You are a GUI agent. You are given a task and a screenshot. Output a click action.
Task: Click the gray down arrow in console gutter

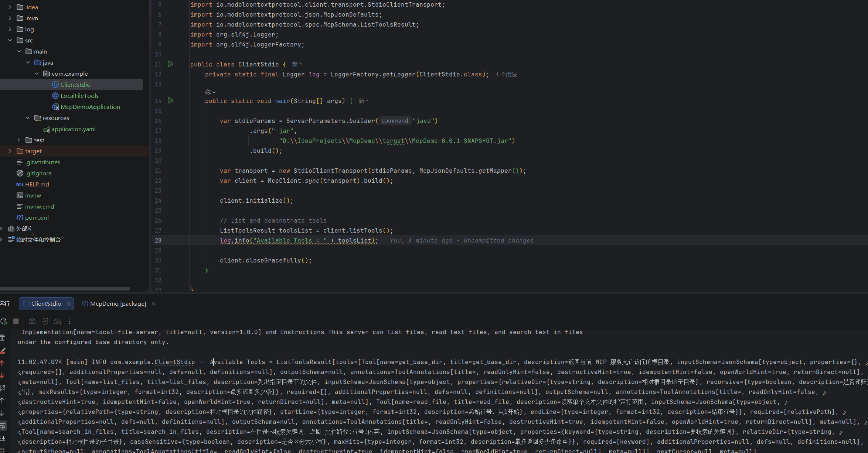tap(2, 413)
